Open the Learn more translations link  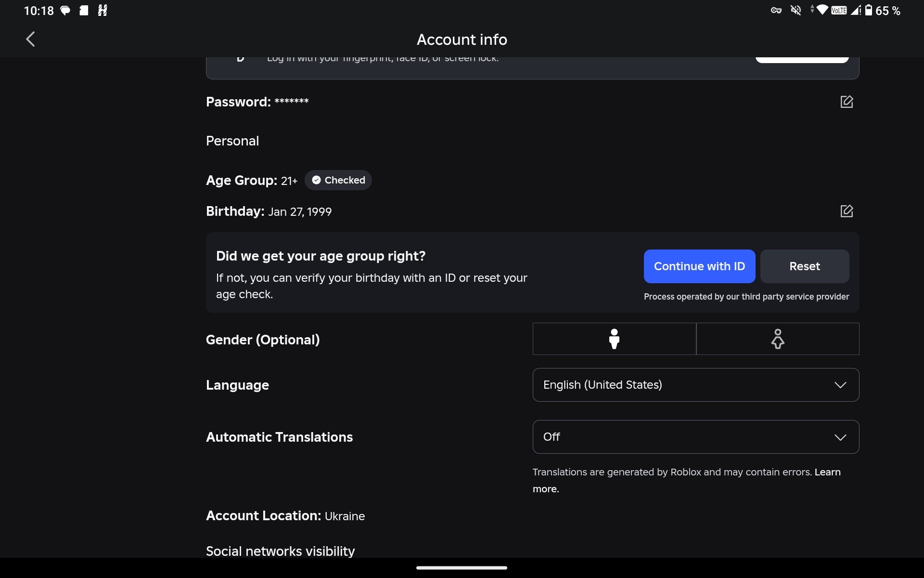click(827, 473)
